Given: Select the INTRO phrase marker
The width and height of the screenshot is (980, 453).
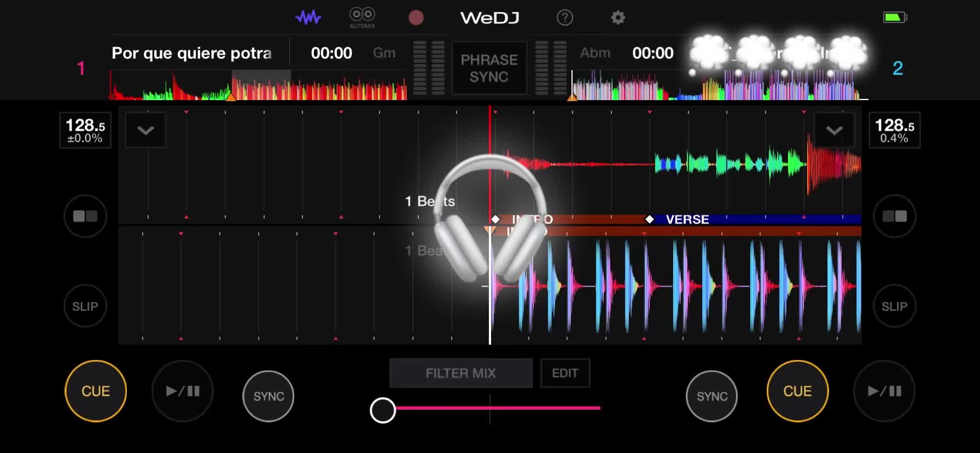Looking at the screenshot, I should point(532,219).
